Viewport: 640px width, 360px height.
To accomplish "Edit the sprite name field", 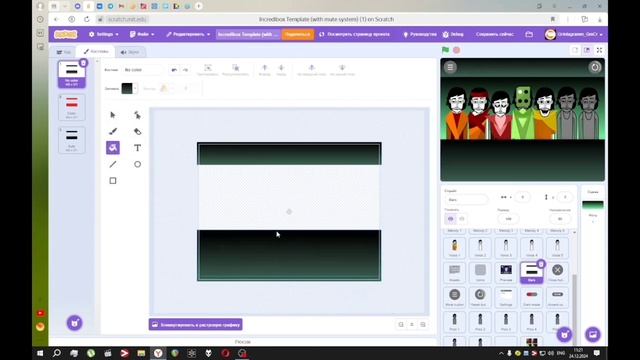I will [466, 200].
